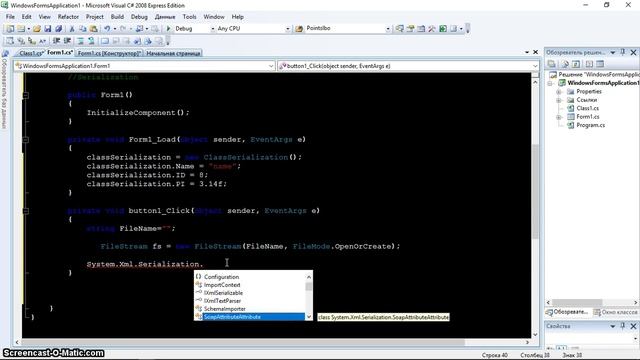640x360 pixels.
Task: Undo the last edit with the Undo icon
Action: [107, 29]
